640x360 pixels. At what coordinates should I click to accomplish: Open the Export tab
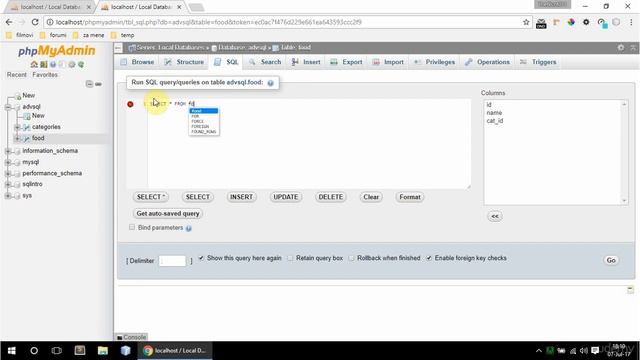pyautogui.click(x=347, y=62)
